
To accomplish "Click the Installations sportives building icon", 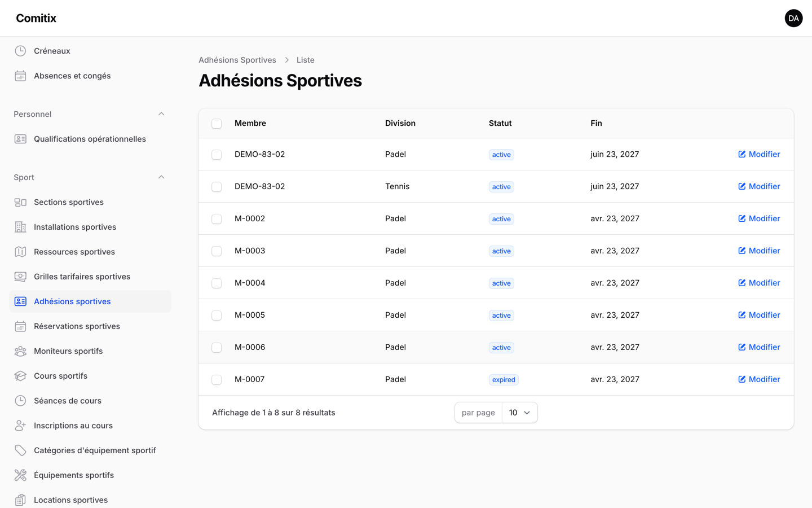I will pos(20,227).
